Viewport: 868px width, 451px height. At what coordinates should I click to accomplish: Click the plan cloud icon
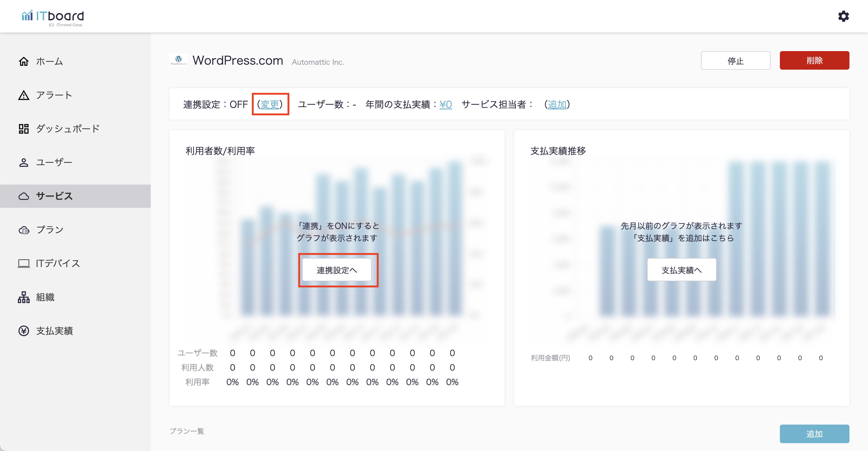coord(23,230)
